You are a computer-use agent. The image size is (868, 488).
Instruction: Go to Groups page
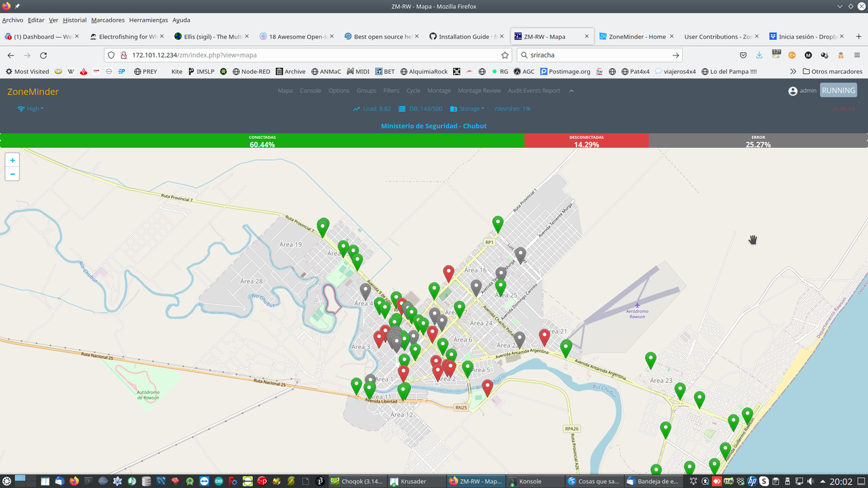pyautogui.click(x=366, y=91)
